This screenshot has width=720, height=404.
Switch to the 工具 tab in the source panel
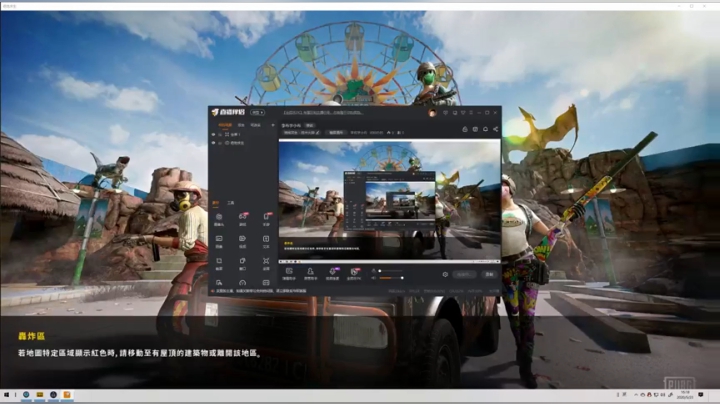tap(231, 202)
